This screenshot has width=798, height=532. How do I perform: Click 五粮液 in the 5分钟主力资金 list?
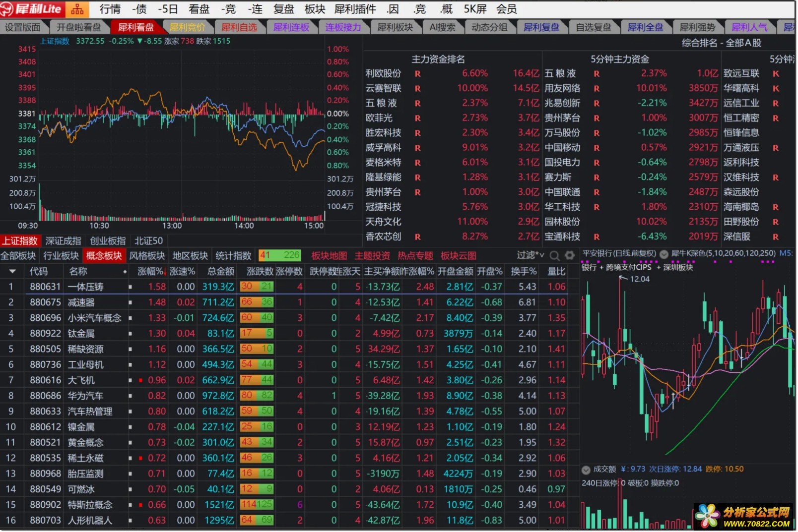560,74
